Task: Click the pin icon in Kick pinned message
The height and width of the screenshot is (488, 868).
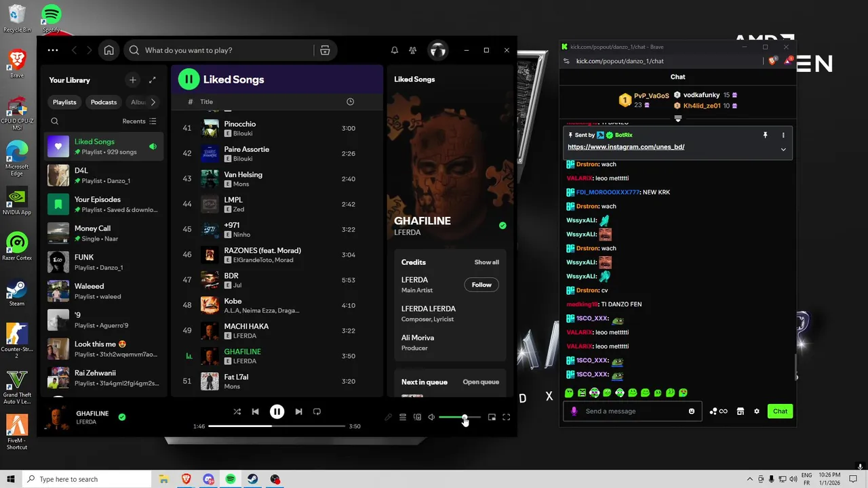Action: point(765,135)
